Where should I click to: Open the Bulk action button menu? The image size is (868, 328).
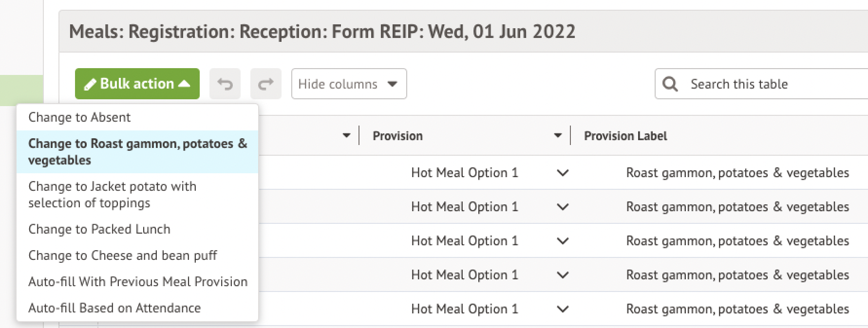point(137,84)
